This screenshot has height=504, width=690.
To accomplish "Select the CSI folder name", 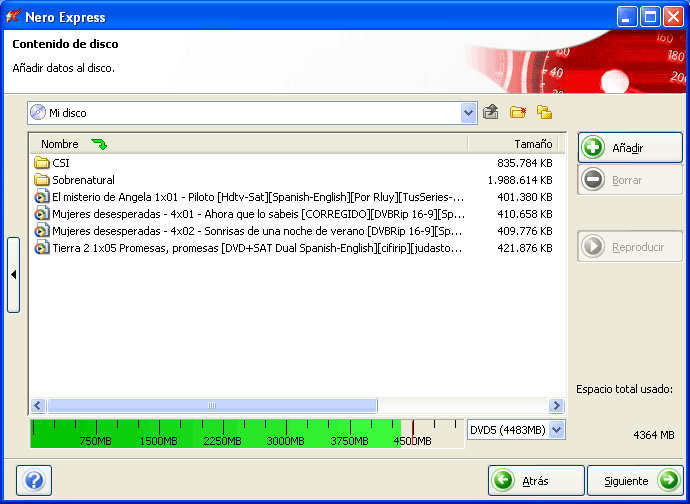I will pyautogui.click(x=61, y=163).
